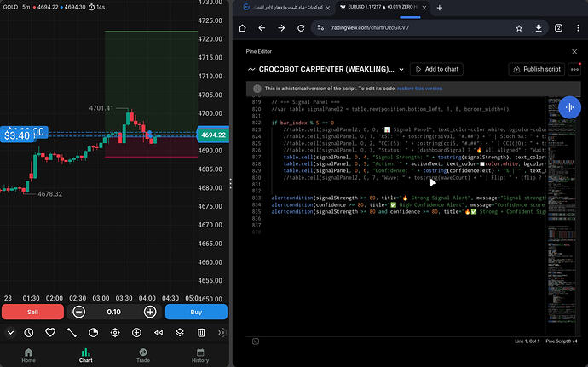The image size is (588, 367).
Task: Tap the trash delete icon
Action: [201, 332]
